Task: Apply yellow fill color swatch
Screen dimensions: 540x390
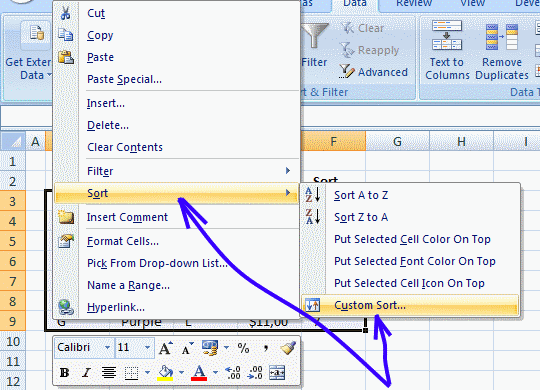Action: [x=165, y=378]
